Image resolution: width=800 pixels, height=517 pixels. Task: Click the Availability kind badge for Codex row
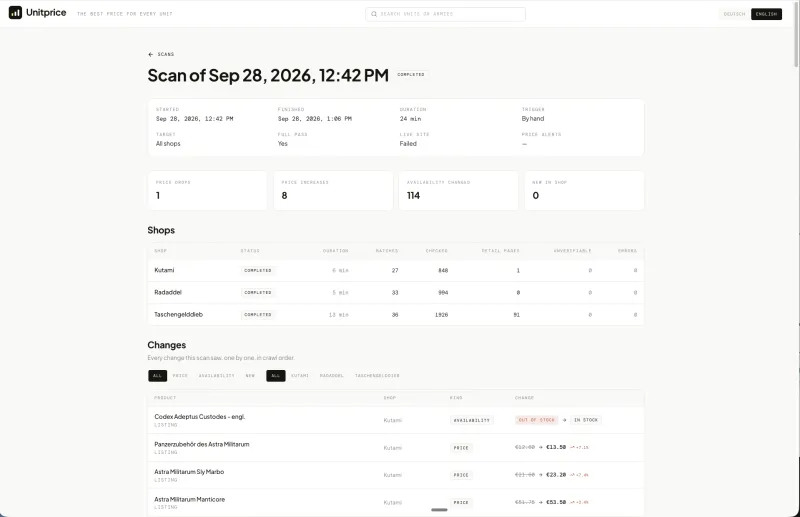tap(472, 421)
